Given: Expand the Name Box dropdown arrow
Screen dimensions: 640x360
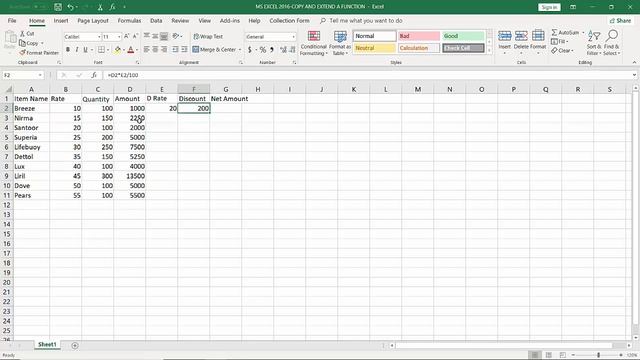Looking at the screenshot, I should click(40, 75).
